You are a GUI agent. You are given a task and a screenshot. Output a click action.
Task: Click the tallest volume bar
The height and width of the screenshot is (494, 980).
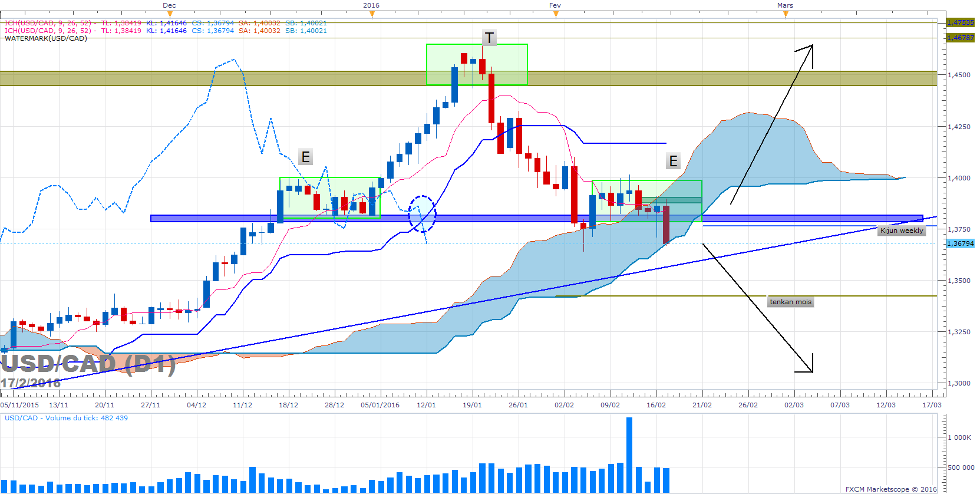tap(629, 455)
